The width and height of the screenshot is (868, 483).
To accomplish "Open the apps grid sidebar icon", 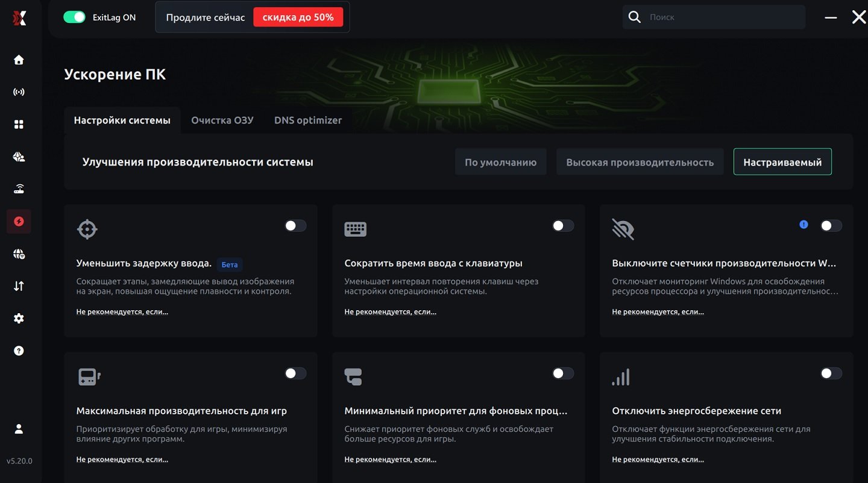I will tap(19, 124).
